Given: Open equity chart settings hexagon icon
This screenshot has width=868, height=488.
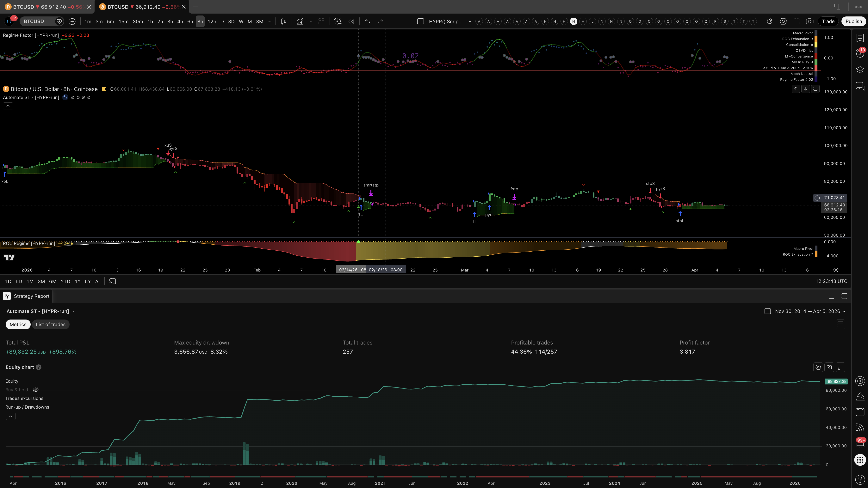Looking at the screenshot, I should tap(818, 367).
